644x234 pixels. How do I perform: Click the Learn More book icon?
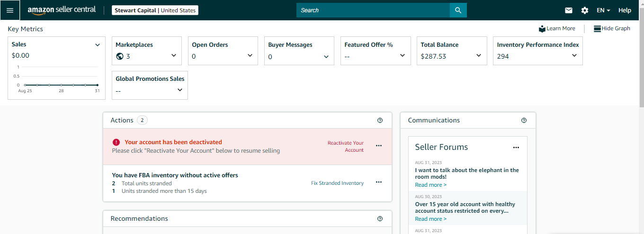pos(542,28)
